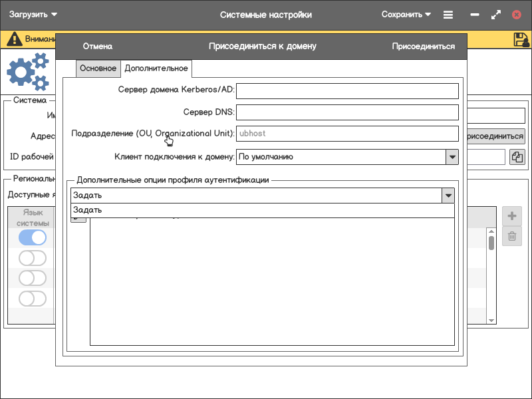The height and width of the screenshot is (399, 532).
Task: Click the system settings gears icon
Action: point(28,72)
